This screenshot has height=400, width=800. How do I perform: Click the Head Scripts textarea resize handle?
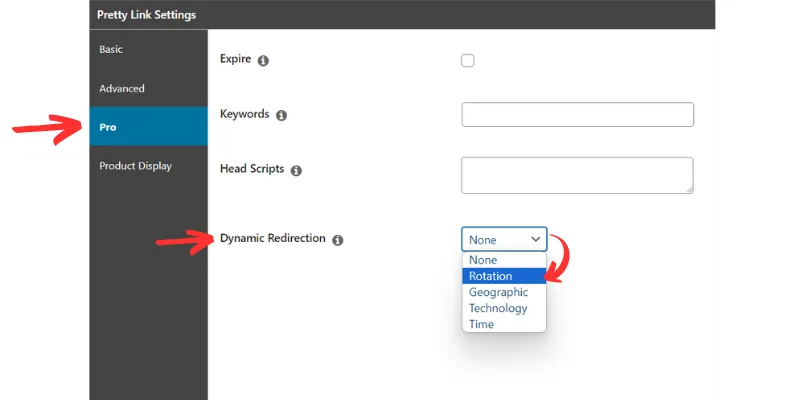pyautogui.click(x=689, y=188)
